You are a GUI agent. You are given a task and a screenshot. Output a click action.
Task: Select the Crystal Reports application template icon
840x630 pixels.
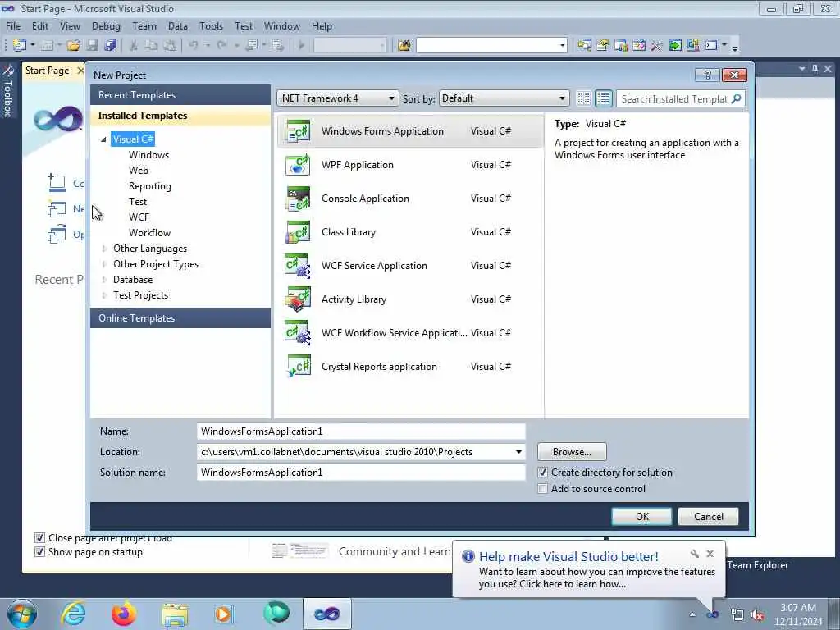pyautogui.click(x=298, y=367)
